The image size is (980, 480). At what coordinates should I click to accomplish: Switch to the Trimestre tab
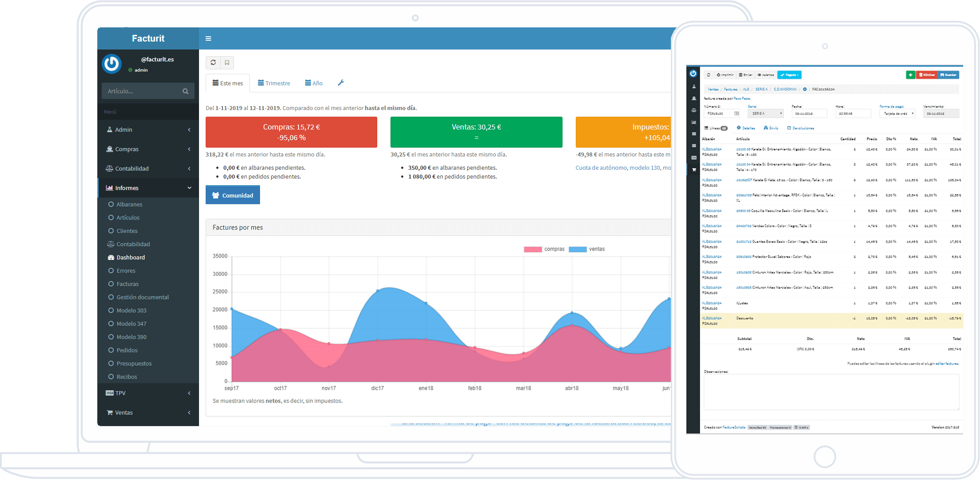[274, 83]
